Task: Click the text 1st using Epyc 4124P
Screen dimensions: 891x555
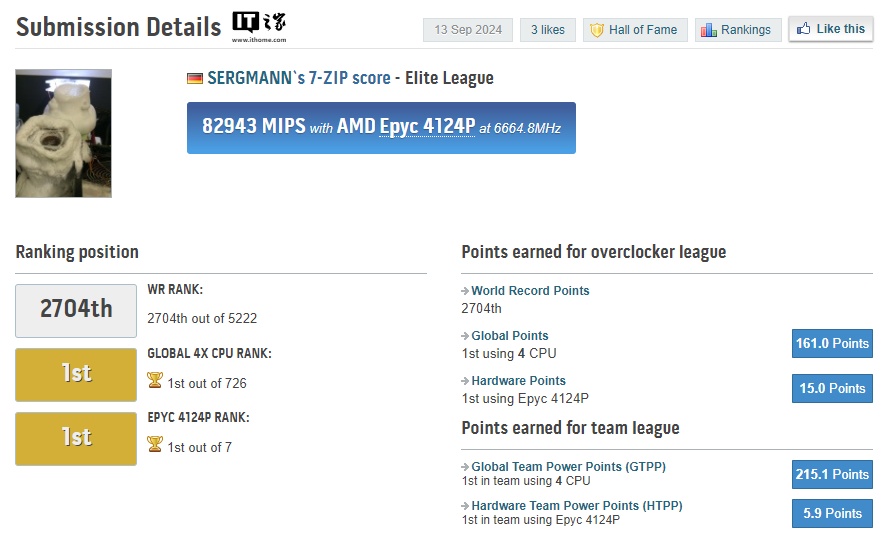Action: pyautogui.click(x=525, y=399)
